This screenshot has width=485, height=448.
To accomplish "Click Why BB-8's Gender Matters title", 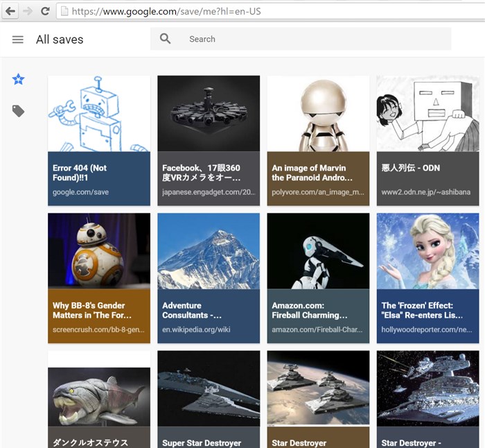I will click(x=92, y=310).
